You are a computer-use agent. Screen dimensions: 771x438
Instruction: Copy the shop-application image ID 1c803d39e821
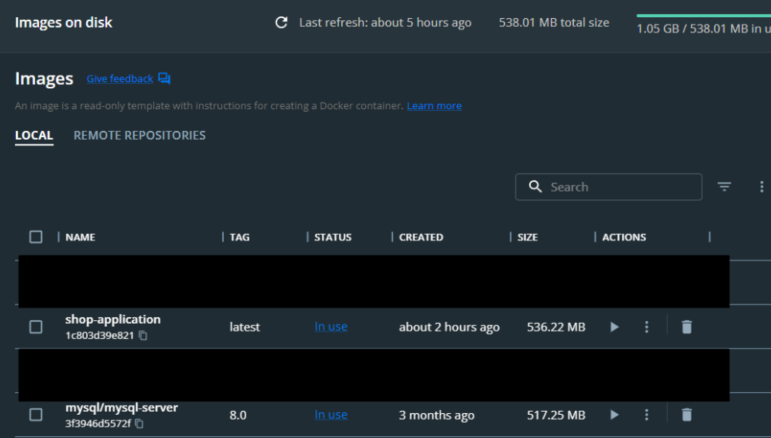(x=143, y=336)
